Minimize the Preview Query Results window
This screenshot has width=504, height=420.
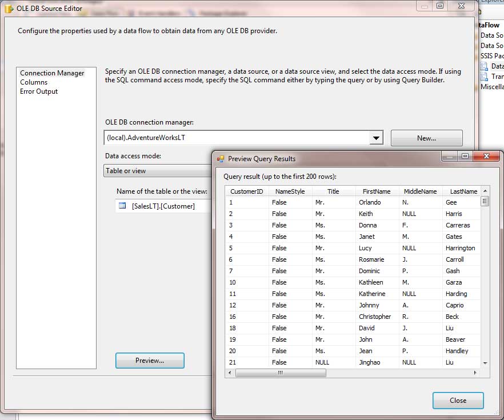[x=449, y=156]
